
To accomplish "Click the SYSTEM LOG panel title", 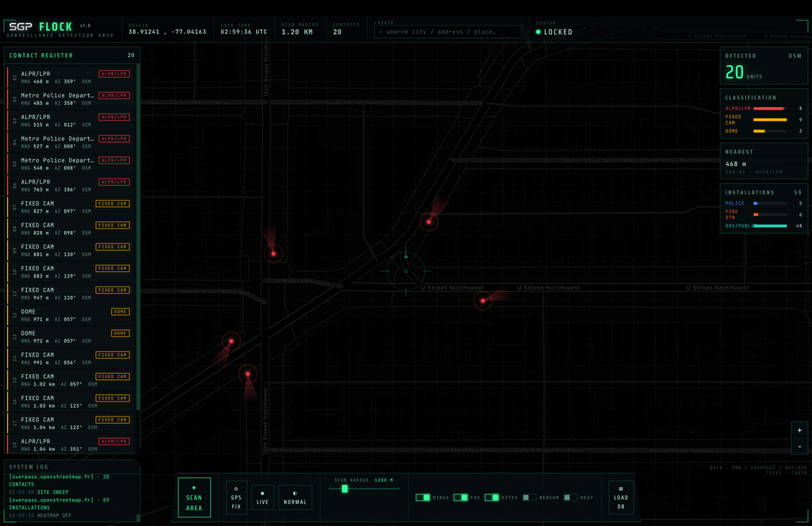I will 29,467.
